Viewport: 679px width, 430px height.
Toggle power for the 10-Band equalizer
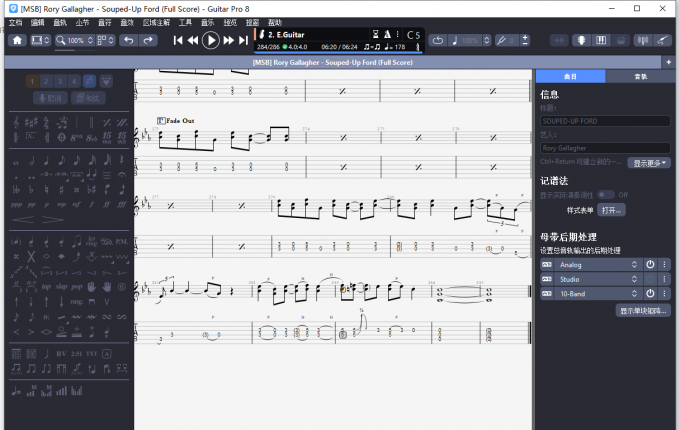pyautogui.click(x=649, y=293)
